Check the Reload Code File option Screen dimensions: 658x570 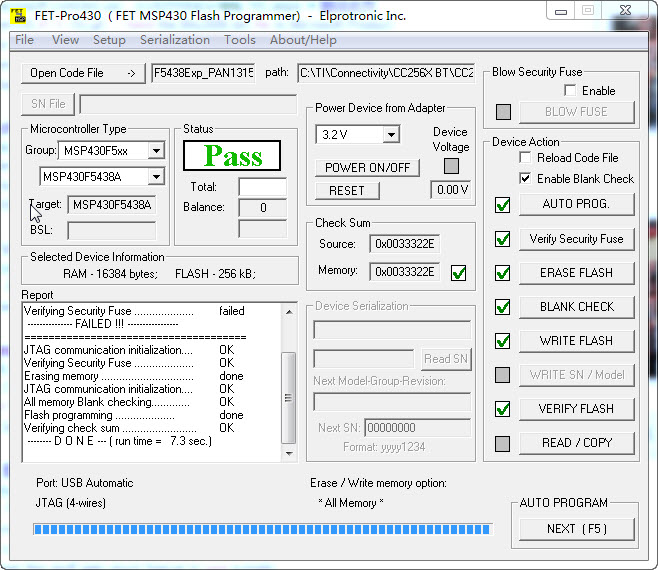(x=525, y=158)
